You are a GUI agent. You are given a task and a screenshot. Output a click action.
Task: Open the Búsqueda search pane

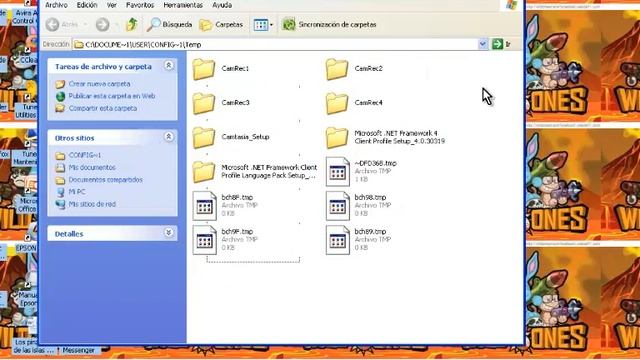[x=169, y=24]
